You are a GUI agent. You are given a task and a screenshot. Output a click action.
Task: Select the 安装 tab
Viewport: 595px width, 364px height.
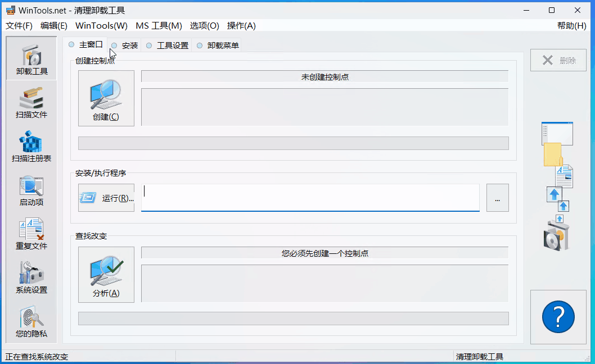pyautogui.click(x=125, y=46)
